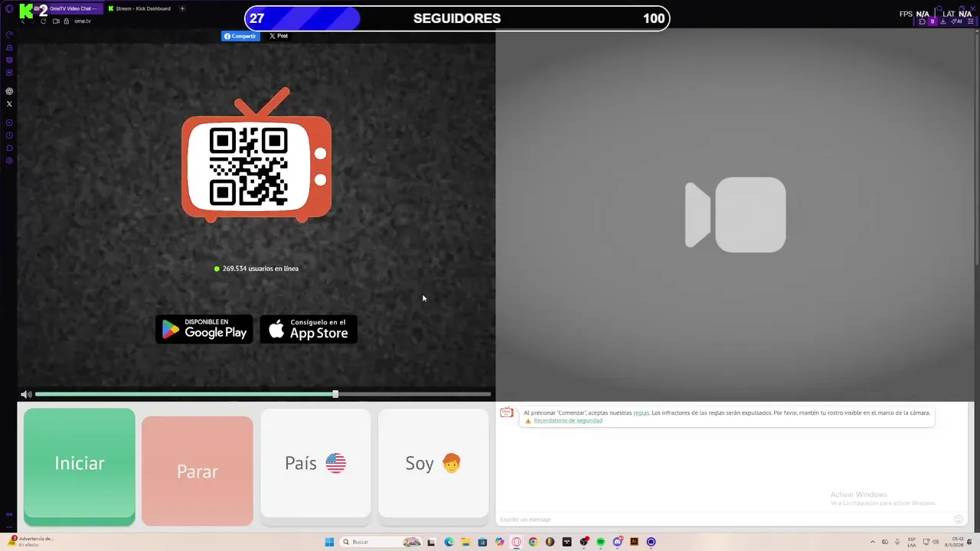Open the extensions puzzle toolbar icon
The width and height of the screenshot is (980, 551).
pyautogui.click(x=922, y=21)
